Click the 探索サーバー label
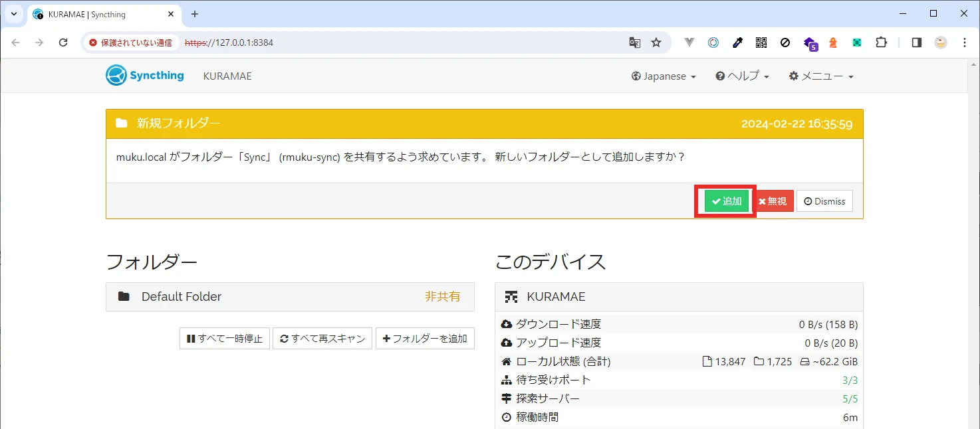 (548, 399)
